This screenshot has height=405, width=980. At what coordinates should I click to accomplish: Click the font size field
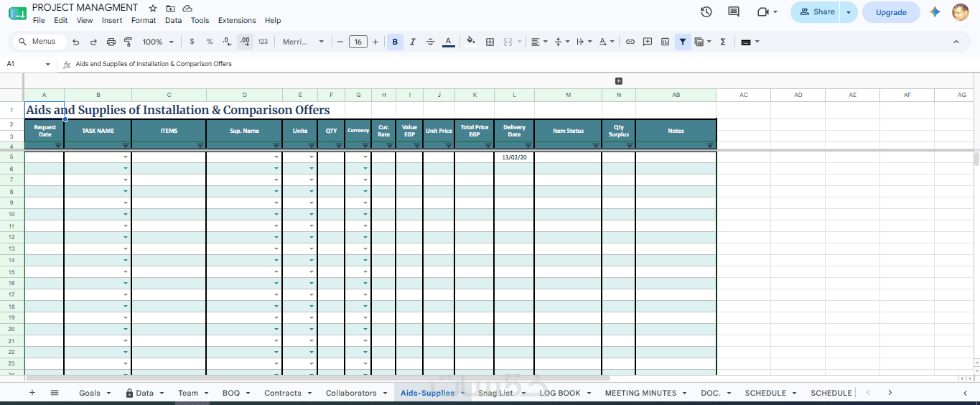click(x=358, y=42)
